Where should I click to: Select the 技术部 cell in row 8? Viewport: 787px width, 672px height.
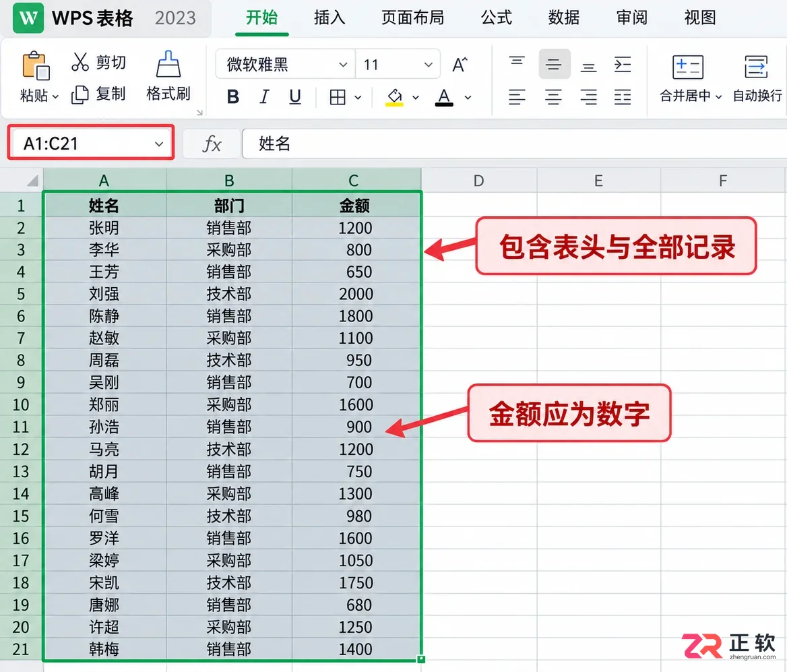229,361
